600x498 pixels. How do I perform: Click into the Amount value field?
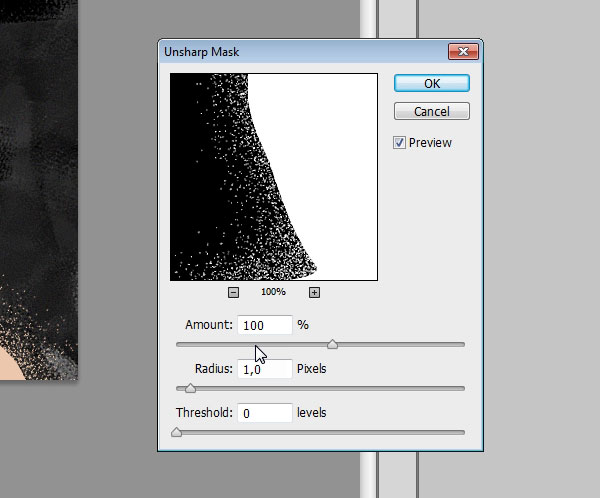[265, 325]
